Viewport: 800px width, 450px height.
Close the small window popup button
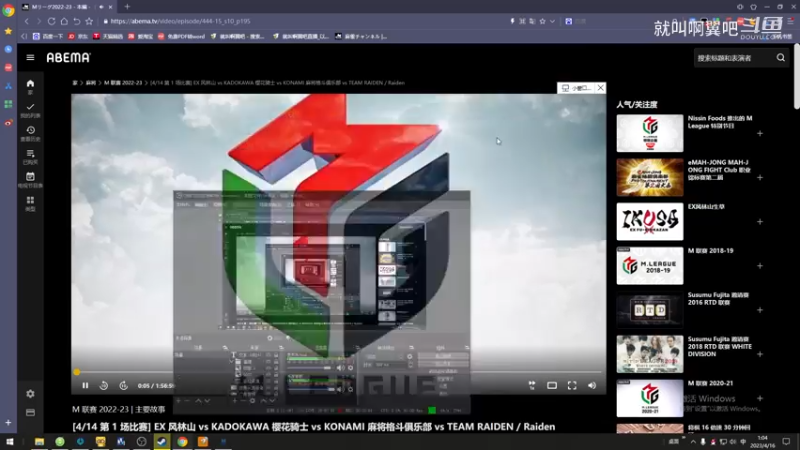pos(601,88)
